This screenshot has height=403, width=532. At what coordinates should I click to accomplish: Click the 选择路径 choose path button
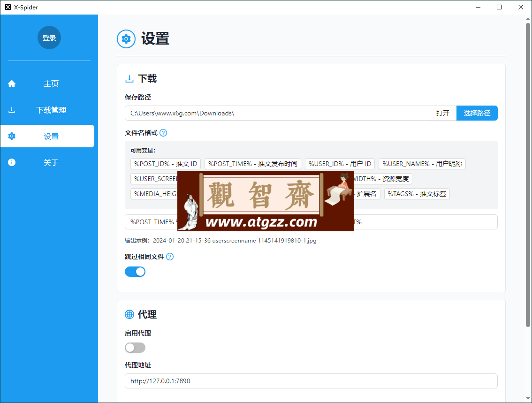477,113
